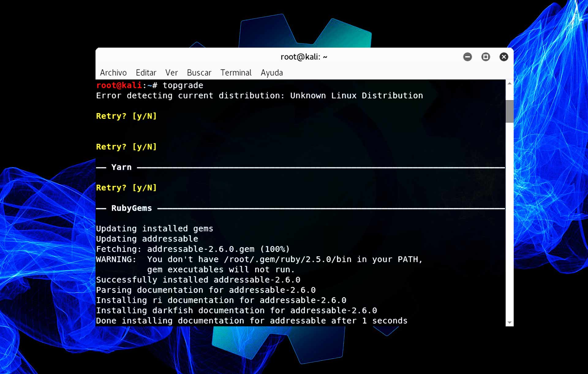The image size is (588, 374).
Task: Click the minimize window icon
Action: point(467,57)
